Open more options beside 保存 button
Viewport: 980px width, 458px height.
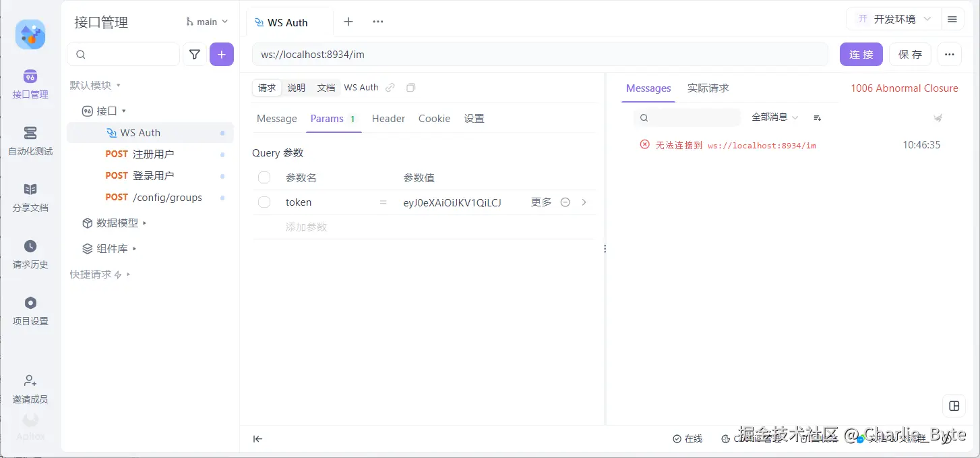(x=949, y=55)
